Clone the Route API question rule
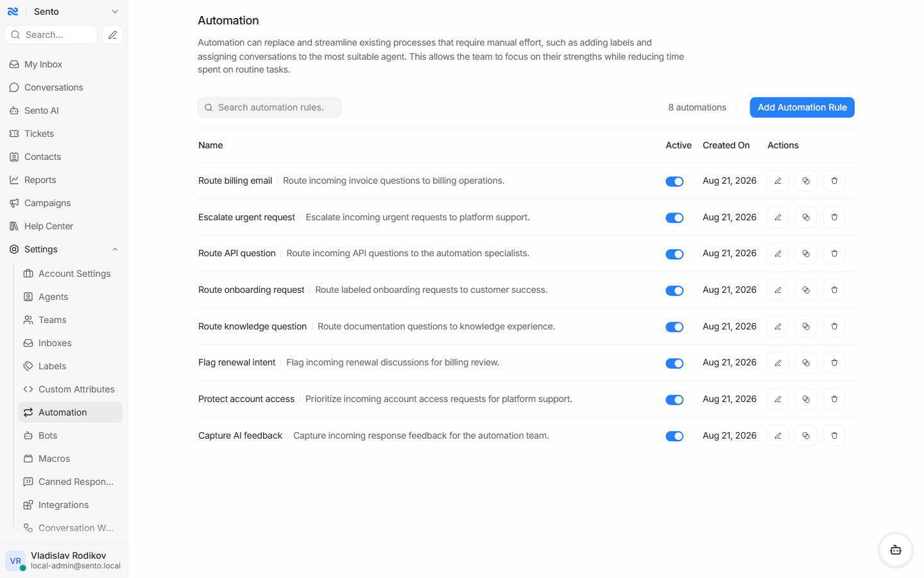 coord(806,254)
